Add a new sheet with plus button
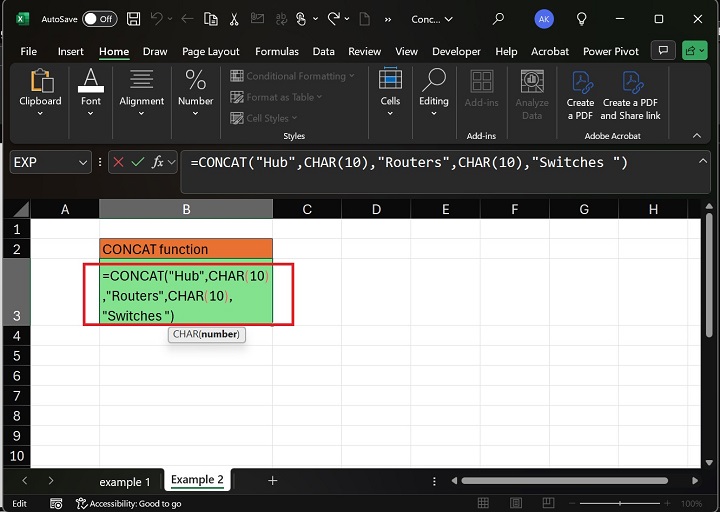 coord(272,481)
